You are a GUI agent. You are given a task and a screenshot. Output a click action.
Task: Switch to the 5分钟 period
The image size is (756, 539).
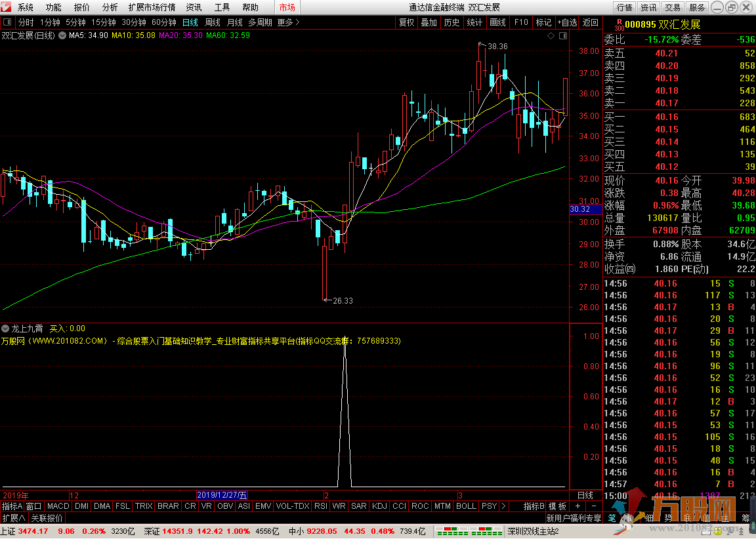click(75, 22)
